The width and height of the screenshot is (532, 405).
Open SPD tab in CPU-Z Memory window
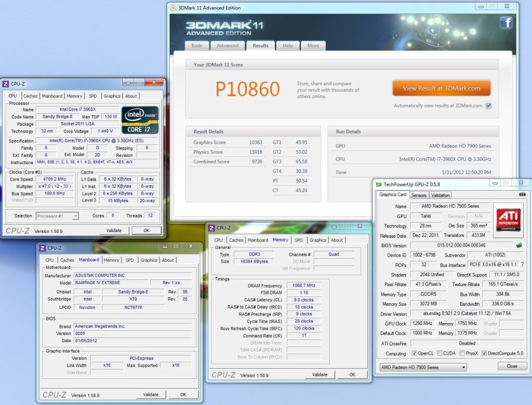[x=299, y=240]
